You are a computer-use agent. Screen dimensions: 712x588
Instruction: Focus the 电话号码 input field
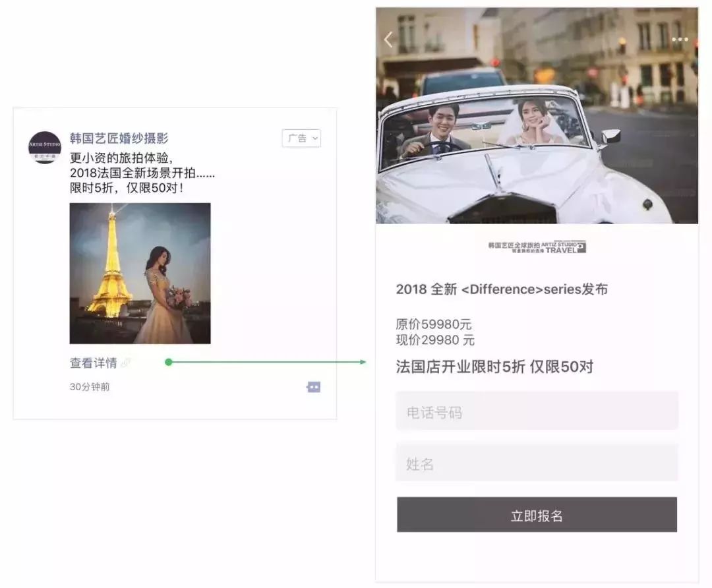tap(537, 411)
